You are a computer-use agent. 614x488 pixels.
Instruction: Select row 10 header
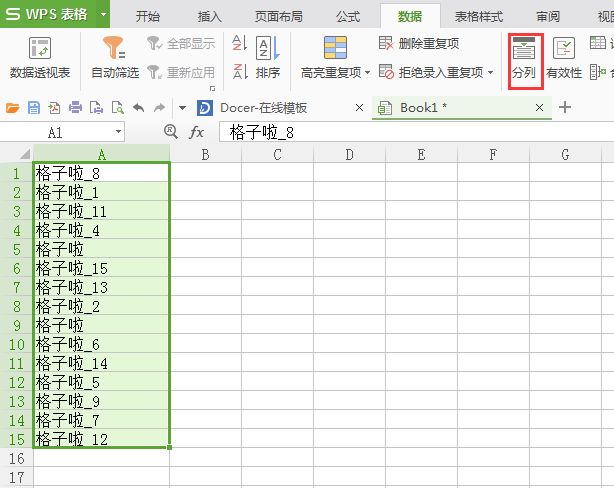coord(16,345)
